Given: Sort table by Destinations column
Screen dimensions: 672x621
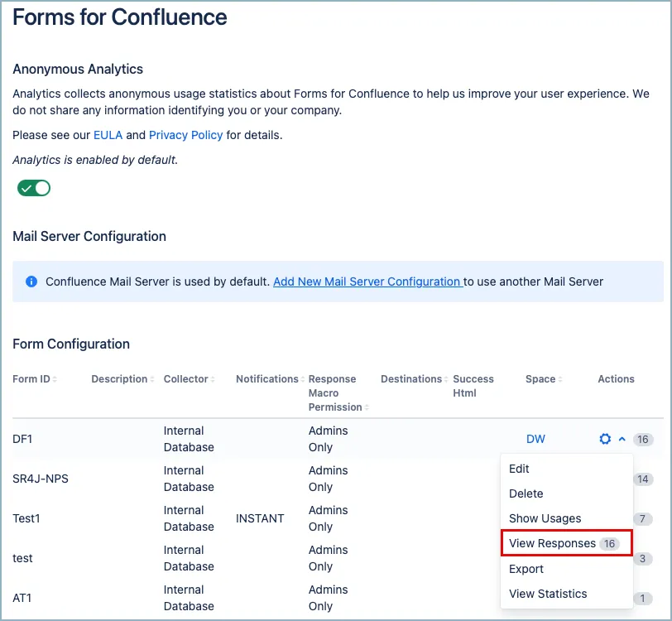Looking at the screenshot, I should (x=415, y=379).
